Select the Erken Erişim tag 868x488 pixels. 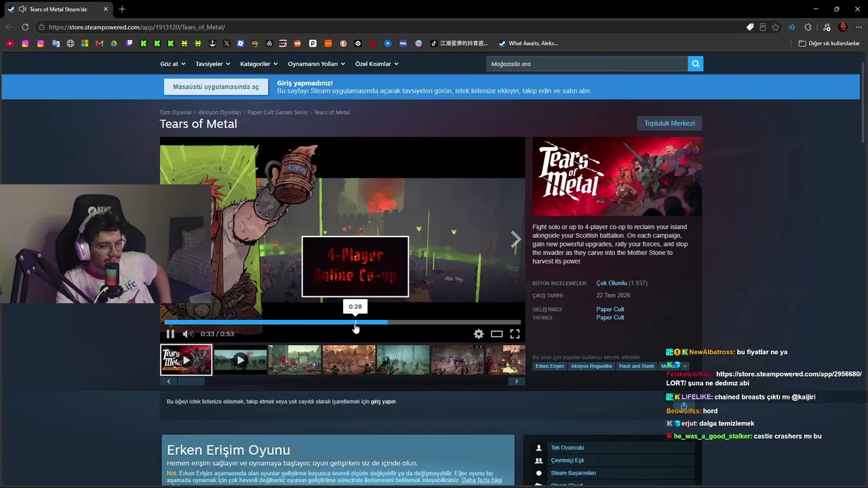tap(549, 366)
